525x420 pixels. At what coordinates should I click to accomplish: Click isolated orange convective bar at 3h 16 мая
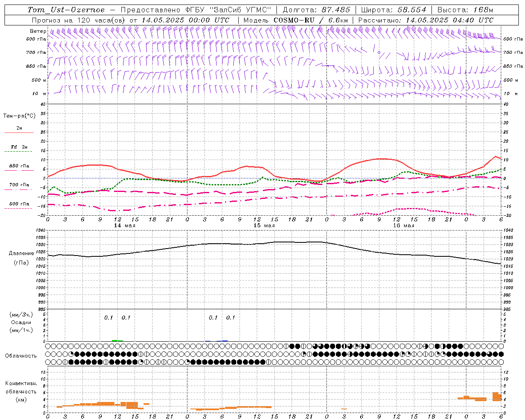[x=344, y=409]
